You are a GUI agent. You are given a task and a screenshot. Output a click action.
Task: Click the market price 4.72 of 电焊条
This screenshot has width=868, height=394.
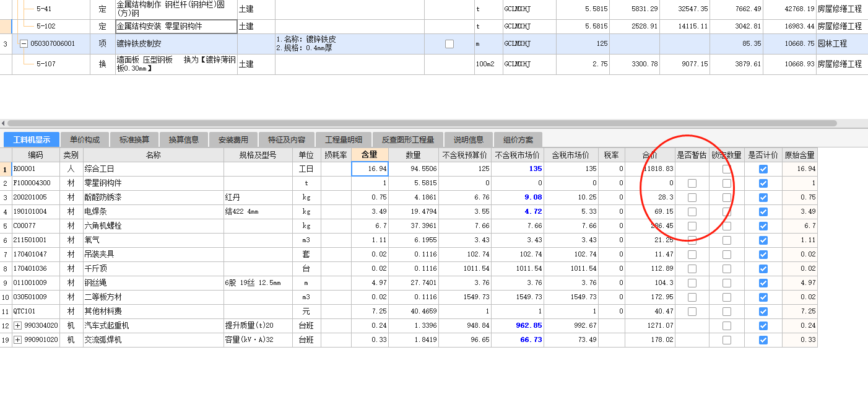518,211
